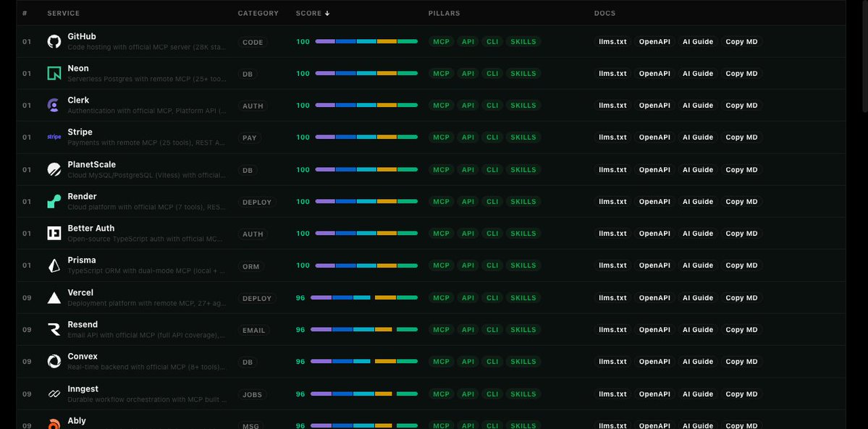This screenshot has width=868, height=429.
Task: Click the CATEGORY column header
Action: pyautogui.click(x=258, y=13)
